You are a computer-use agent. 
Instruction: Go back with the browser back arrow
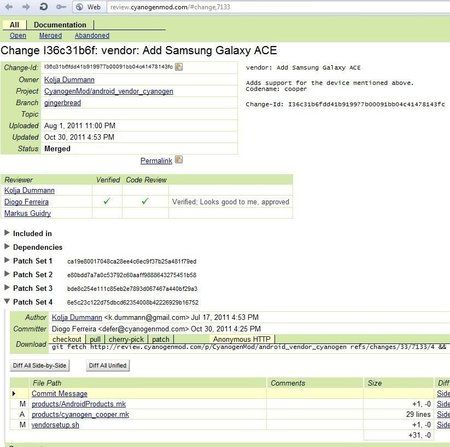point(9,7)
